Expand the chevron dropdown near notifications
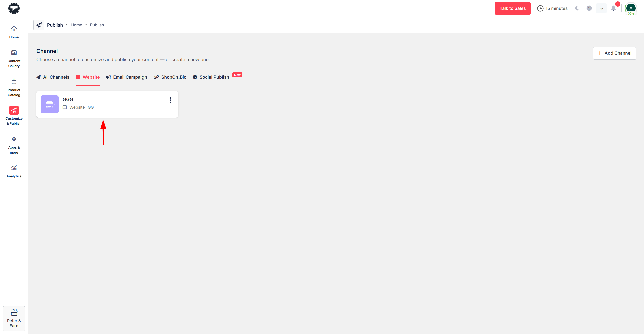Screen dimensions: 644x334 click(601, 8)
